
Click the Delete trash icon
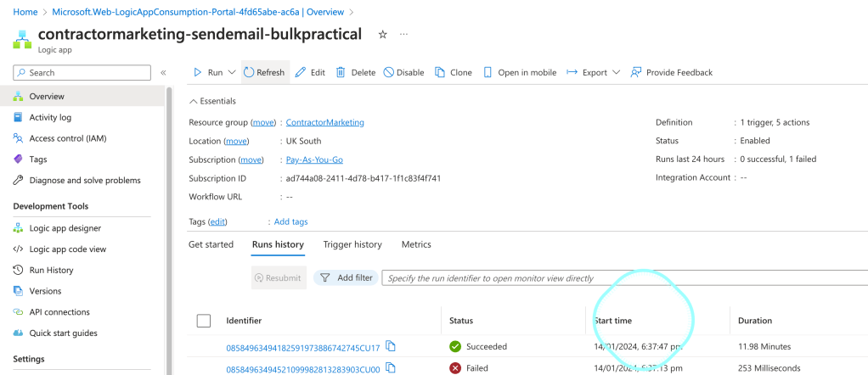point(341,72)
